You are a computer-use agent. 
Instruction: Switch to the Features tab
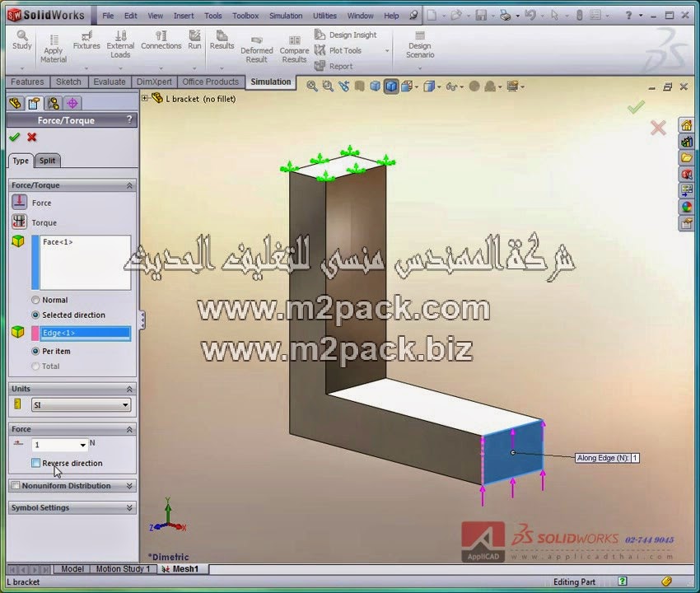coord(27,82)
